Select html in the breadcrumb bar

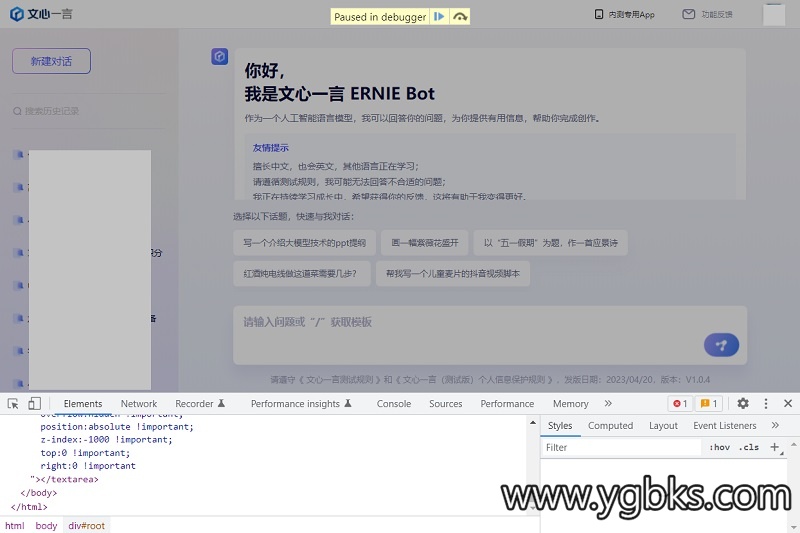click(15, 525)
